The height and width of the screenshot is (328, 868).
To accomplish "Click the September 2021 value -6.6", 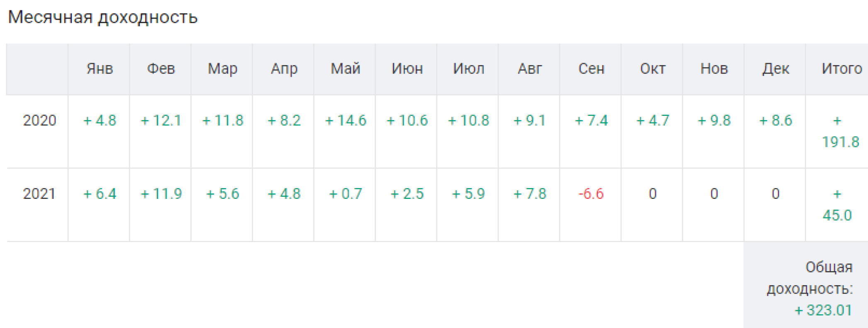I will (591, 194).
